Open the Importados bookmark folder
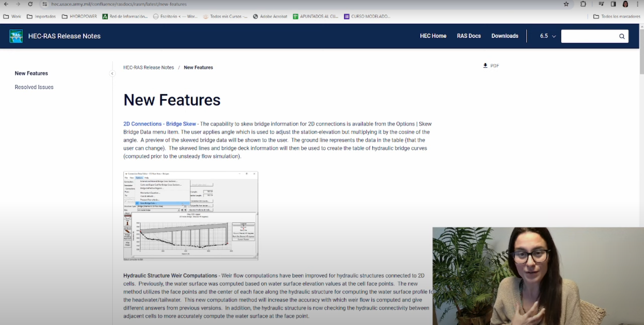The width and height of the screenshot is (644, 325). 41,16
